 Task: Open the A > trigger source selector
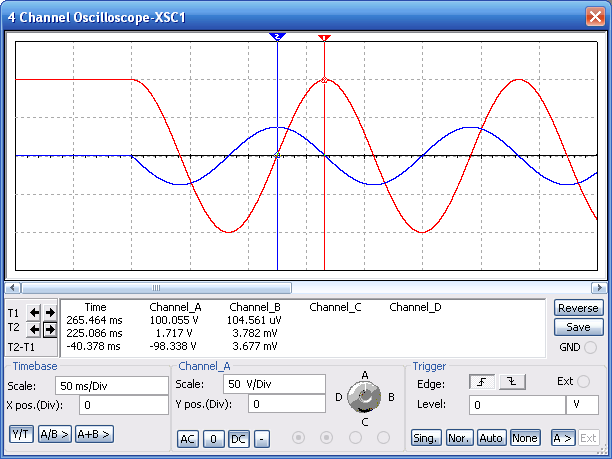click(x=562, y=438)
